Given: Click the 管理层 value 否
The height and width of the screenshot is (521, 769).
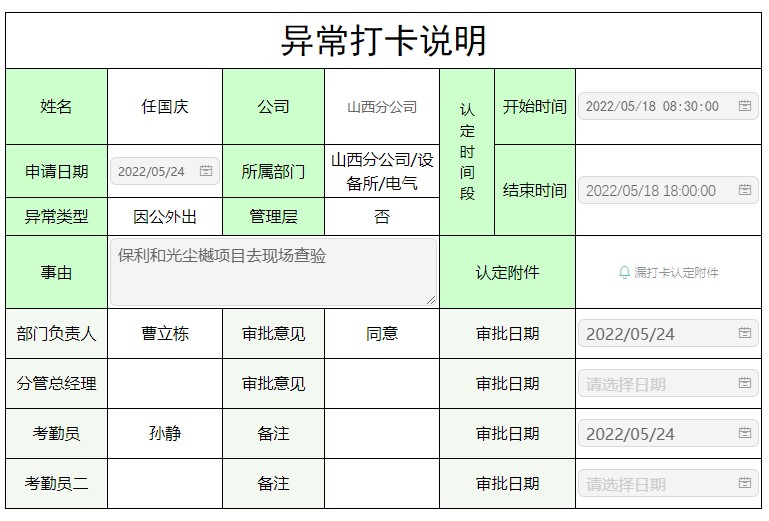Looking at the screenshot, I should [382, 216].
